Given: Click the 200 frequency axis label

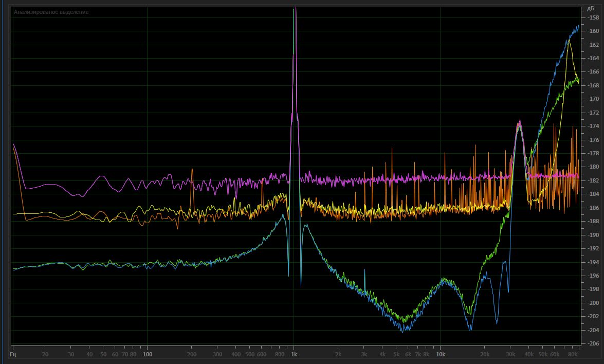Looking at the screenshot, I should [191, 354].
